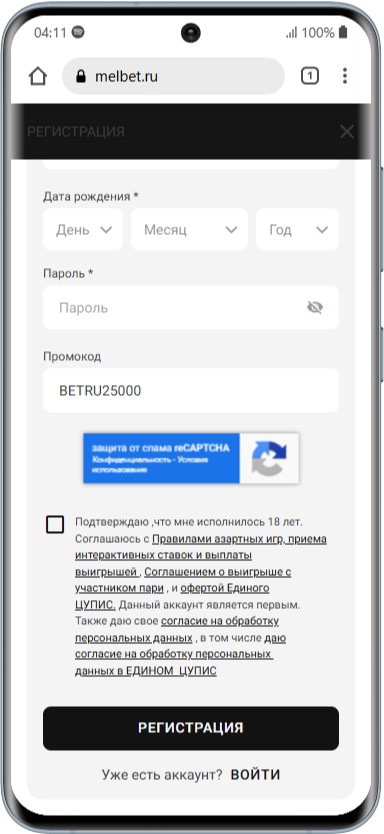This screenshot has height=834, width=384.
Task: Open Соглашением о выигрыше link
Action: 183,580
